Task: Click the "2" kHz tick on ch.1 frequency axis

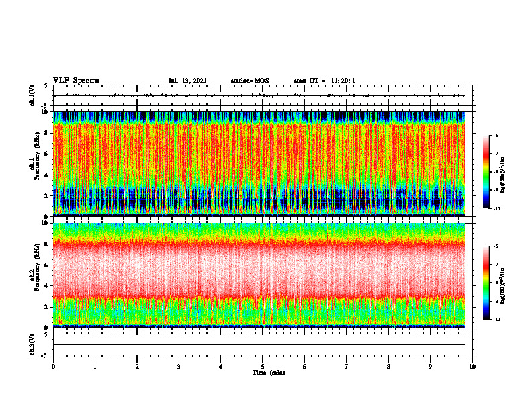Action: point(47,195)
